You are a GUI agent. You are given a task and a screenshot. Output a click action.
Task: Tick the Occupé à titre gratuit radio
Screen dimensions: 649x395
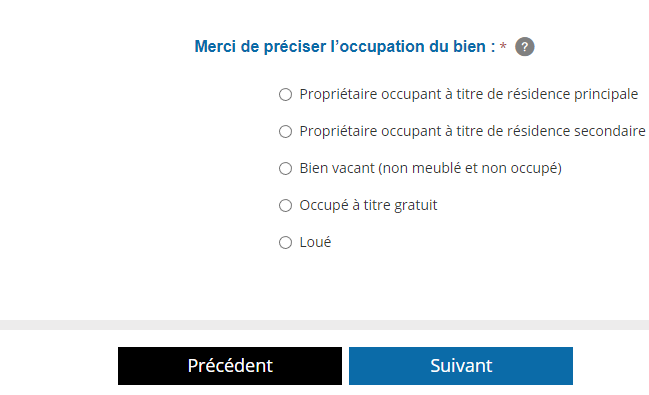[x=285, y=205]
